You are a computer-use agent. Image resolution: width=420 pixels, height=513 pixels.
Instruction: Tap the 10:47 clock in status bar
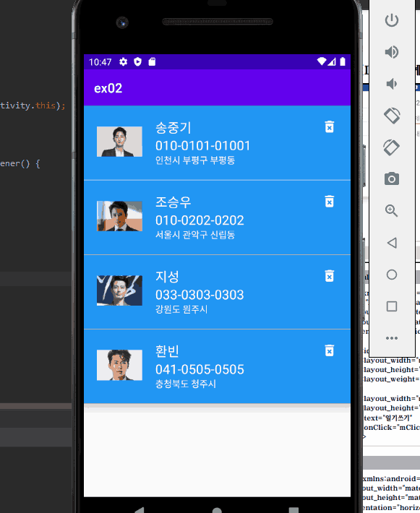(100, 62)
